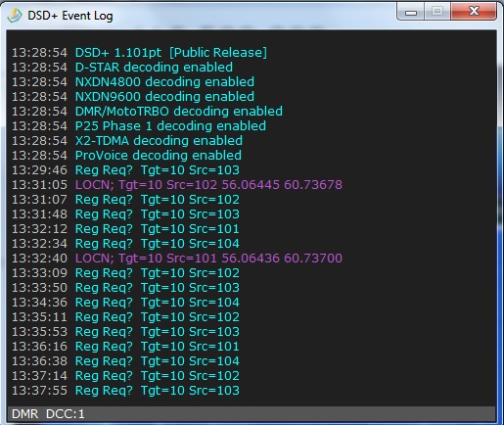Select the DMR/MotoTRBO decoding enabled line
504x425 pixels.
[x=147, y=112]
